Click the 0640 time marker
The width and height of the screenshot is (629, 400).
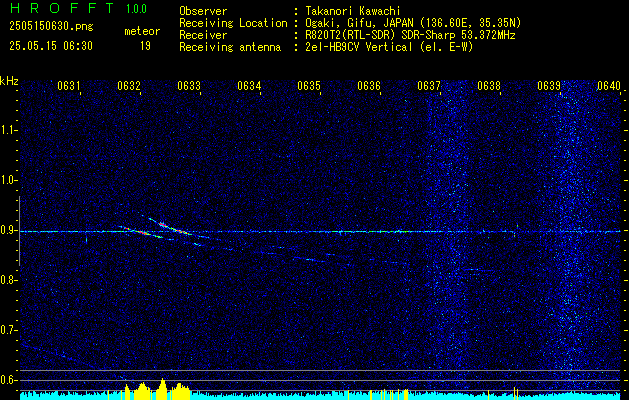coord(609,86)
